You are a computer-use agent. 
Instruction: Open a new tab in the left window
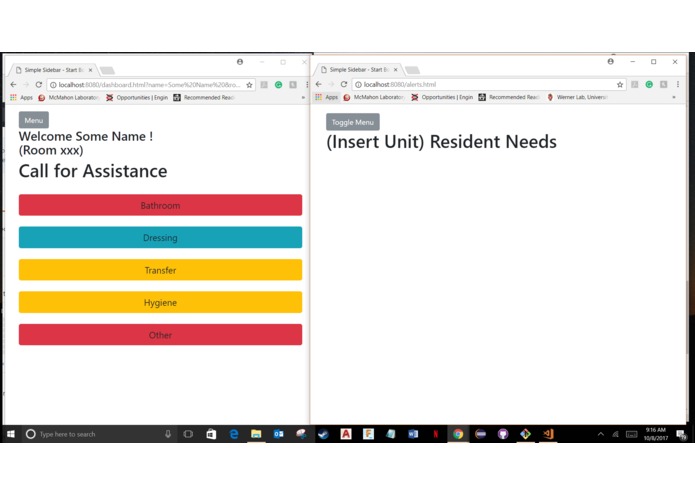107,70
